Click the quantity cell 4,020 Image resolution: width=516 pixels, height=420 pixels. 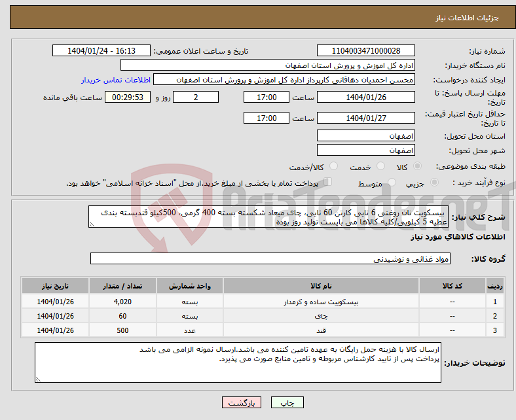[122, 302]
